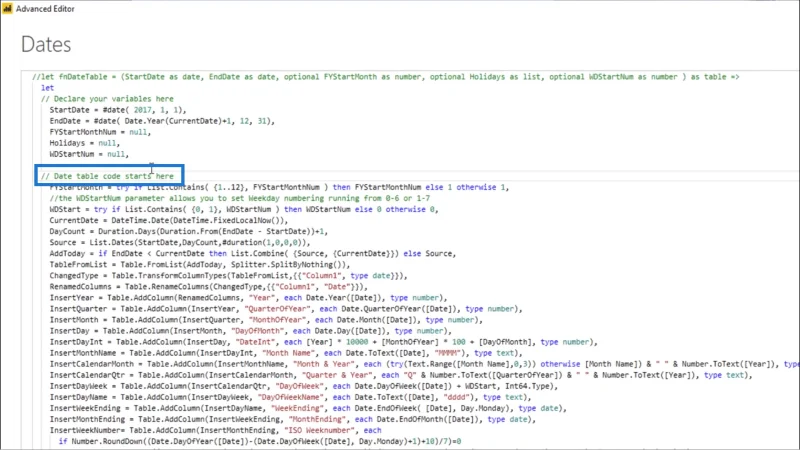Click the 'Declare your variables here' comment
The height and width of the screenshot is (450, 800).
(x=107, y=98)
